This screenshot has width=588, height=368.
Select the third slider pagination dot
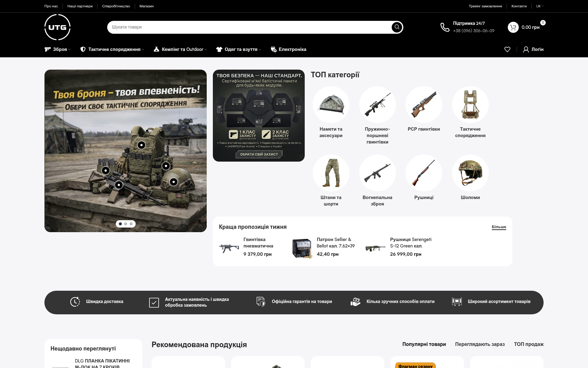[131, 224]
